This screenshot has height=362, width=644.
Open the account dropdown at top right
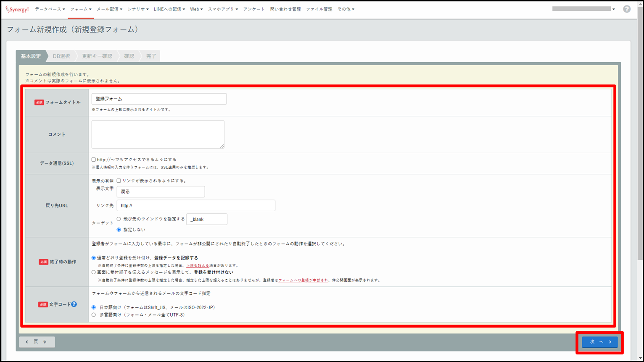pyautogui.click(x=583, y=9)
